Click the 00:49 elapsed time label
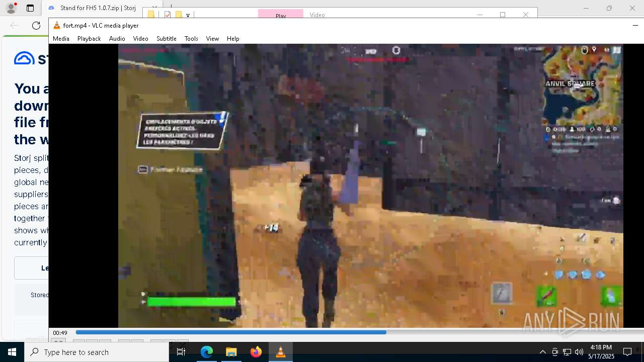Viewport: 644px width, 362px height. point(60,333)
